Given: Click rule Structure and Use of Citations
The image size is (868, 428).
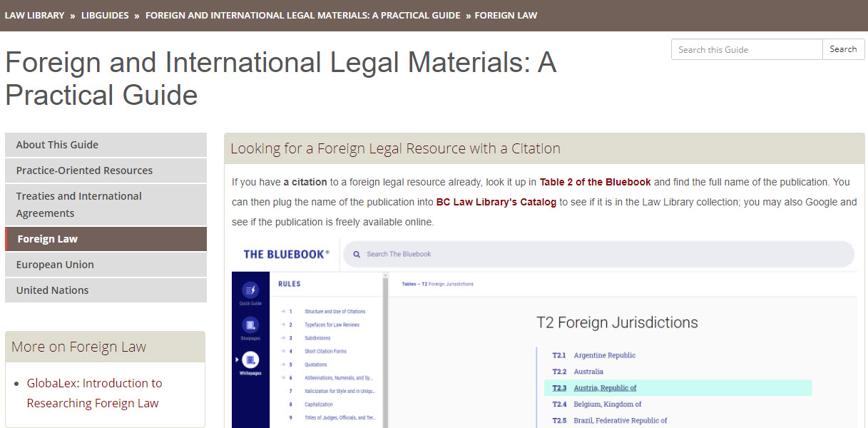Looking at the screenshot, I should [335, 312].
